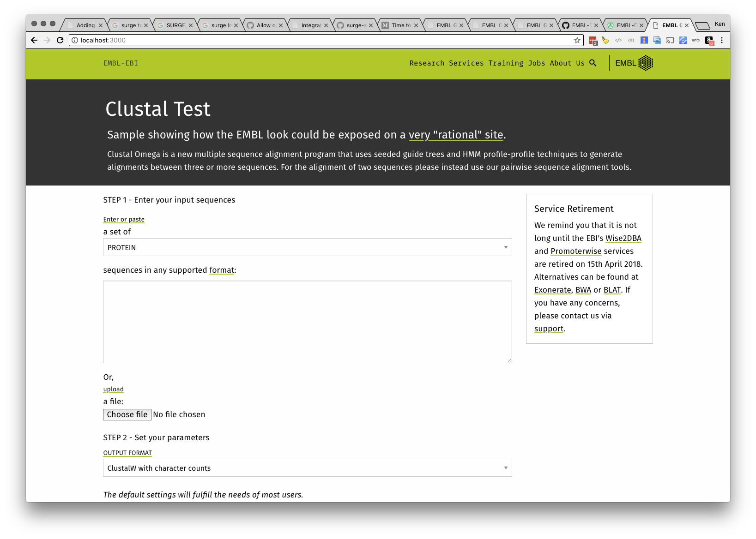
Task: Click the Ken profile button
Action: click(x=720, y=24)
